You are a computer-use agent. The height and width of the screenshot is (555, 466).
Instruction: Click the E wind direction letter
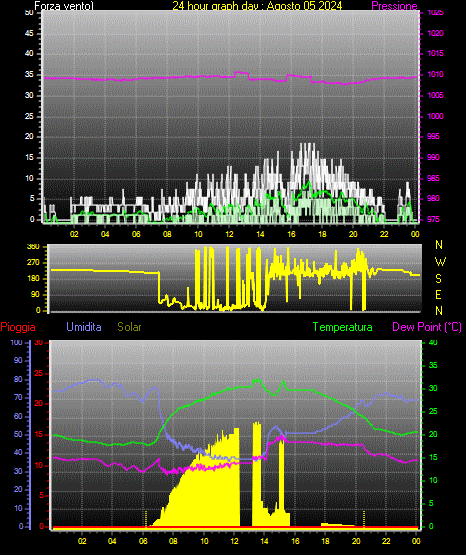coord(438,294)
